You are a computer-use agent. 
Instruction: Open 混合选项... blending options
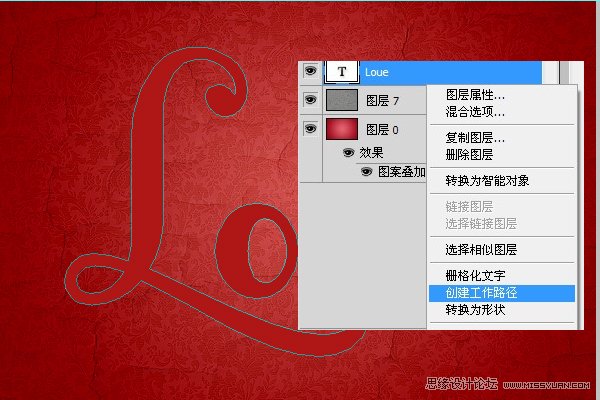(475, 111)
